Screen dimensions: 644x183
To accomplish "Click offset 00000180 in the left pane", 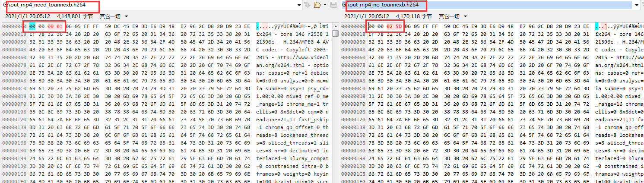I will click(14, 151).
